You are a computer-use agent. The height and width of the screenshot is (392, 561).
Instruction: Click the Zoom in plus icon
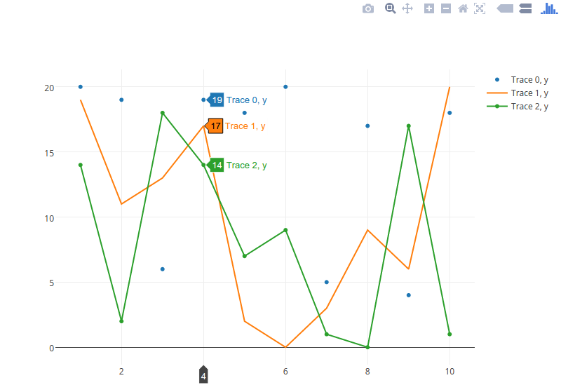click(429, 8)
